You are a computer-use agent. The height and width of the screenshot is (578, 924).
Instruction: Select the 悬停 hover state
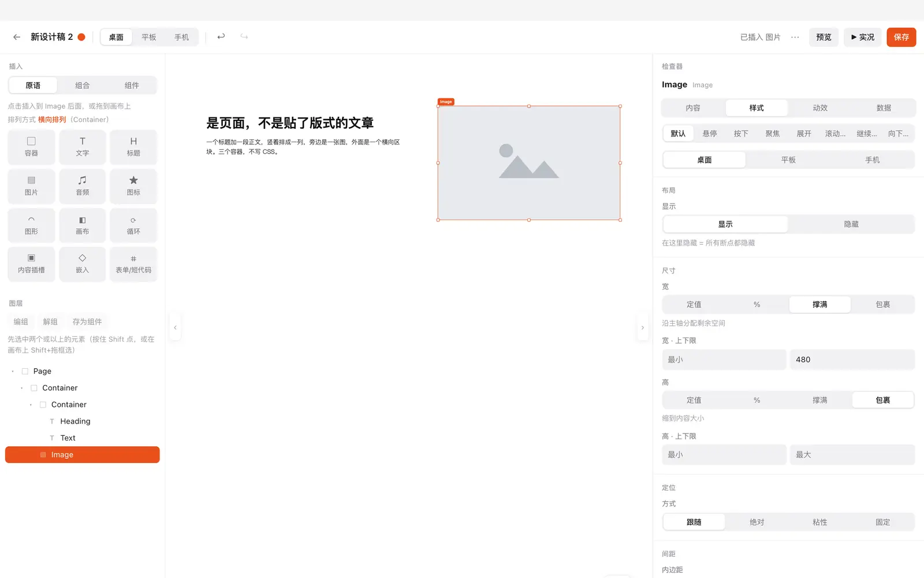point(710,134)
